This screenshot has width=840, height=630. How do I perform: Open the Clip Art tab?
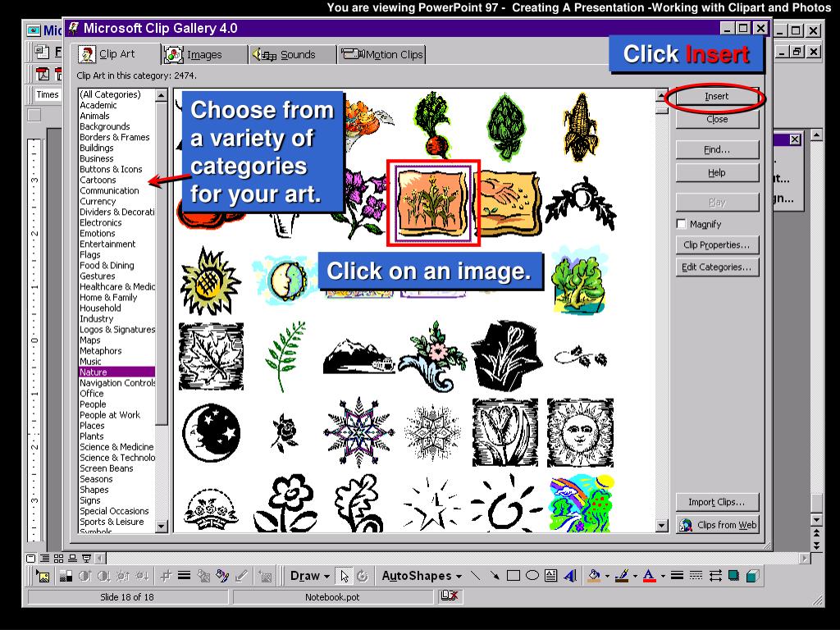tap(116, 53)
